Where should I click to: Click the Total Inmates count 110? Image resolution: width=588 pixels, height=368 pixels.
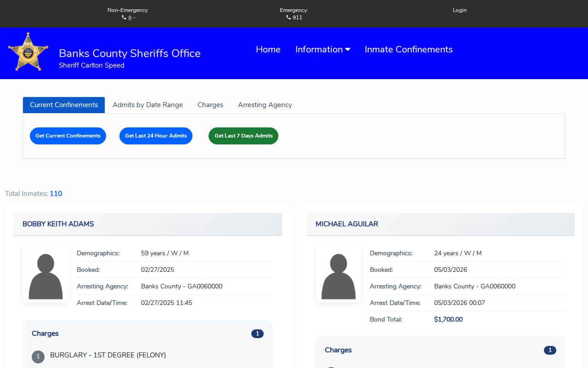(56, 194)
